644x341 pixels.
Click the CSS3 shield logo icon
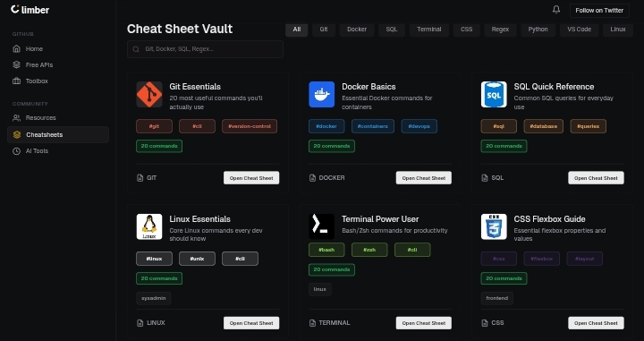pyautogui.click(x=494, y=226)
